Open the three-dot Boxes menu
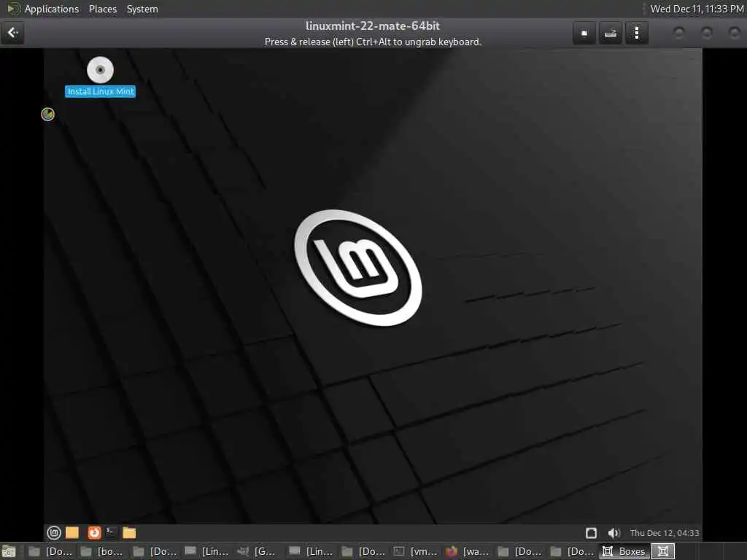Viewport: 747px width, 560px height. (x=637, y=33)
